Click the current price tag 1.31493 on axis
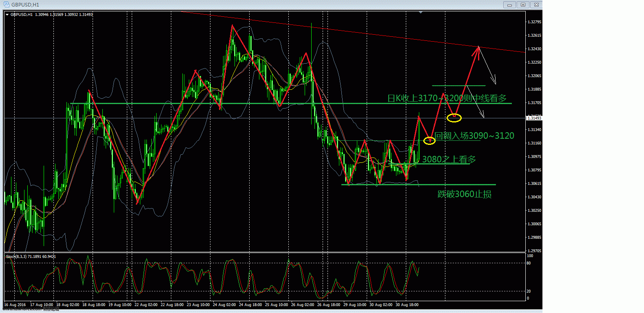 tap(534, 118)
